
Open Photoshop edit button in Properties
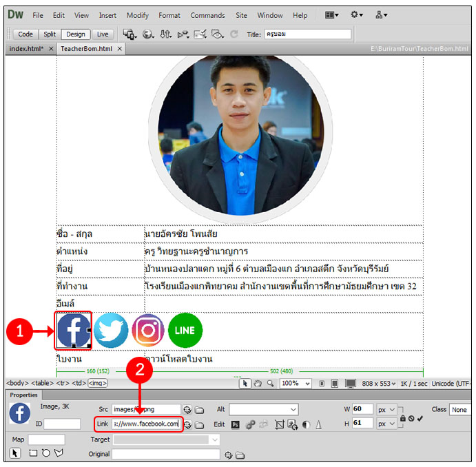click(236, 424)
